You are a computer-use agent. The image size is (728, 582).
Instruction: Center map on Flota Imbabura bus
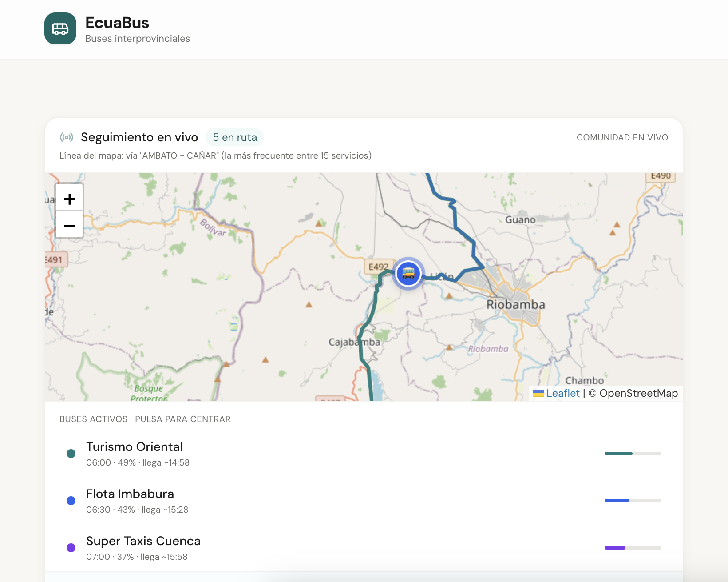click(x=364, y=501)
